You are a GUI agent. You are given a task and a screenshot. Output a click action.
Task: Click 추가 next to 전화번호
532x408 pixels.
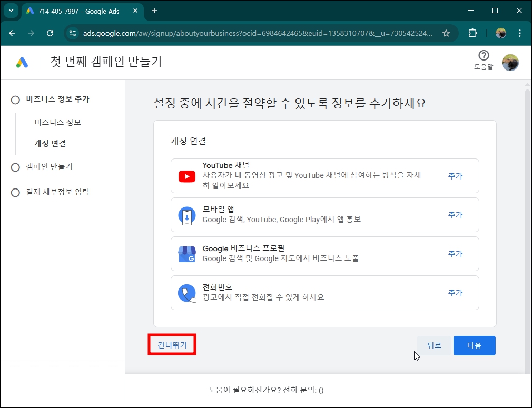pos(455,292)
